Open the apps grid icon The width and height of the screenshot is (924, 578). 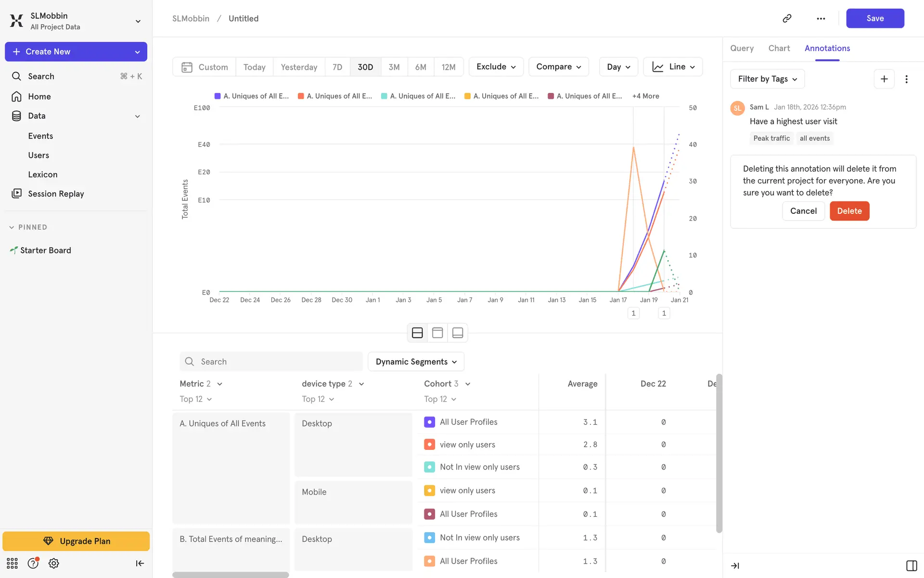coord(12,563)
